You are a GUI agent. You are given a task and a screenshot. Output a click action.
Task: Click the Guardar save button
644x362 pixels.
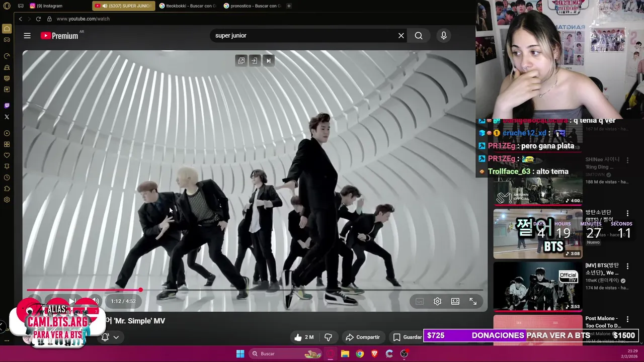408,337
